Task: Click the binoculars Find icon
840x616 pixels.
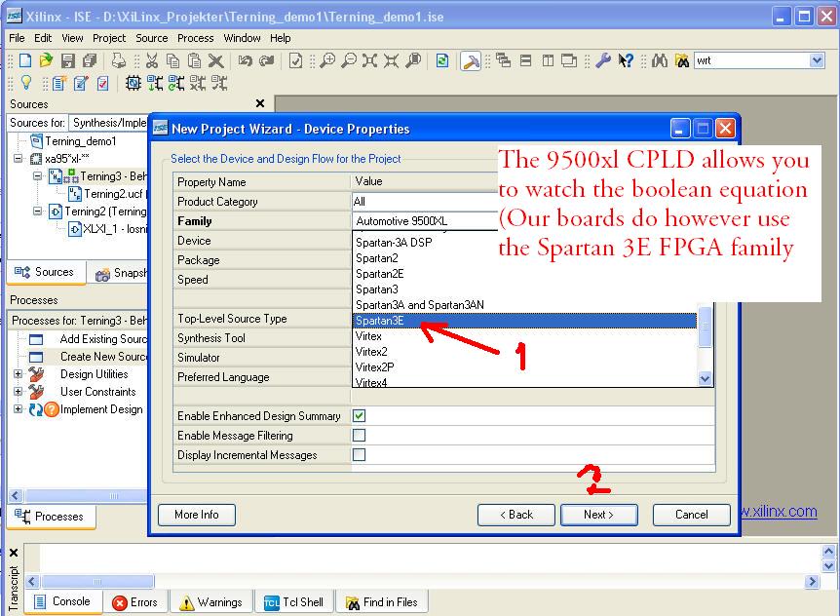Action: pos(660,60)
